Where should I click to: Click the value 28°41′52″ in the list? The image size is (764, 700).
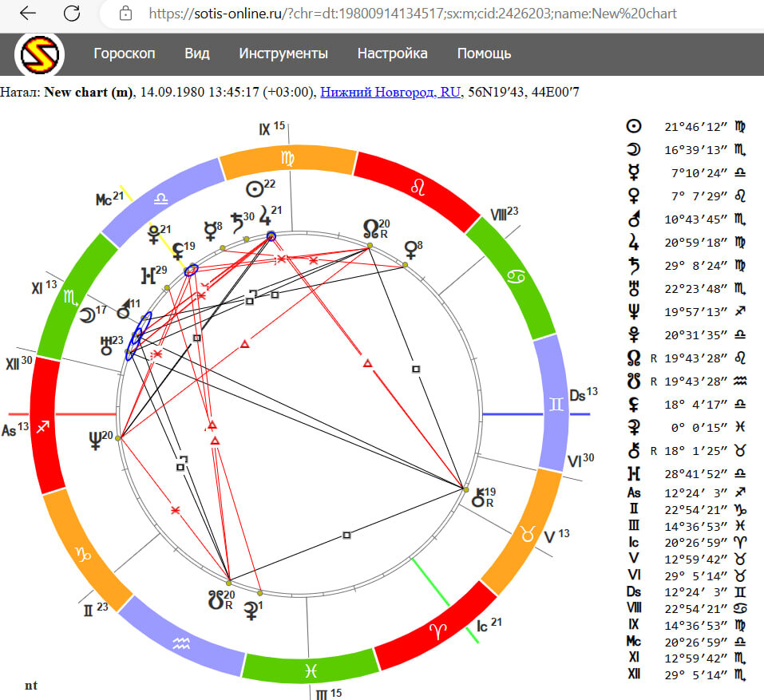pyautogui.click(x=696, y=474)
